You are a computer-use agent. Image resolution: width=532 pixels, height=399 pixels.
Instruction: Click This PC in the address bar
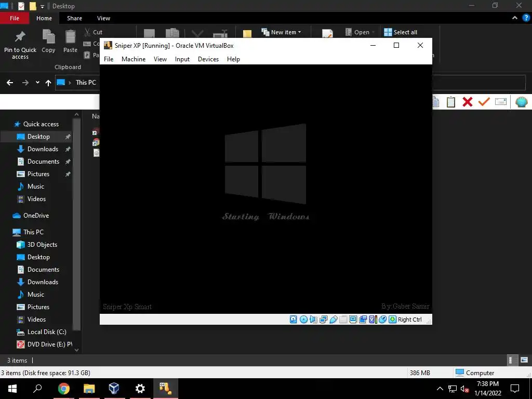(x=86, y=83)
